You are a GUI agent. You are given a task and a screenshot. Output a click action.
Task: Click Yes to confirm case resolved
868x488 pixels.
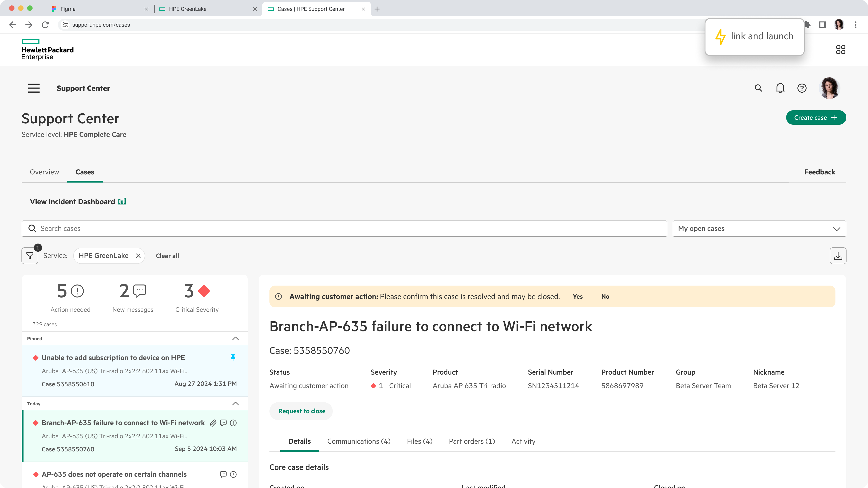pos(578,297)
